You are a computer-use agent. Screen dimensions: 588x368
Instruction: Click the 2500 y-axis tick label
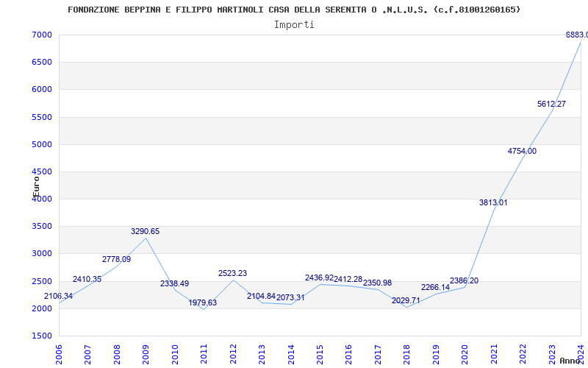pyautogui.click(x=42, y=281)
